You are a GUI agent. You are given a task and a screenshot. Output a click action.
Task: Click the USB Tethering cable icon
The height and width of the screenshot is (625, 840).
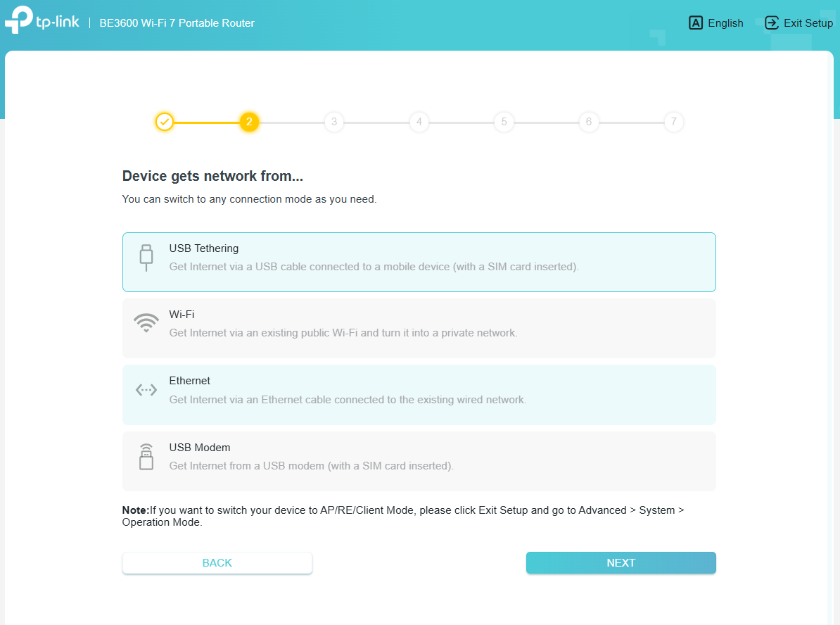tap(146, 258)
